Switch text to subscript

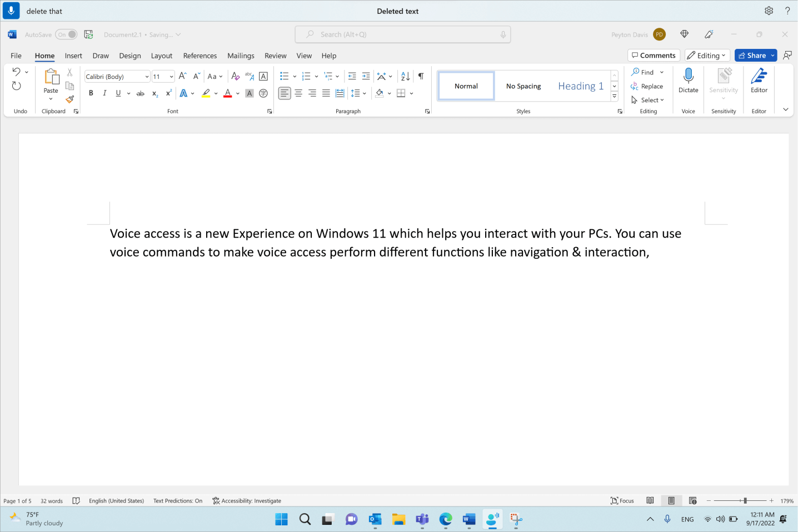[x=154, y=94]
